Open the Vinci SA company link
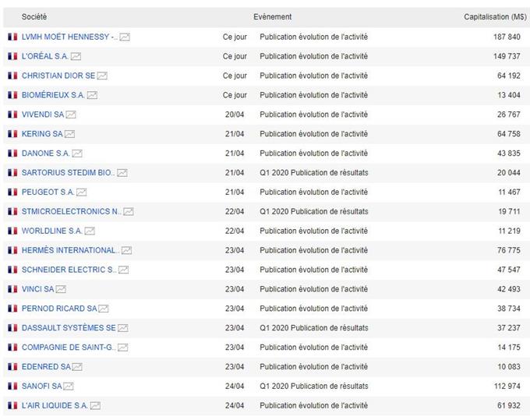This screenshot has width=530, height=420. click(38, 289)
